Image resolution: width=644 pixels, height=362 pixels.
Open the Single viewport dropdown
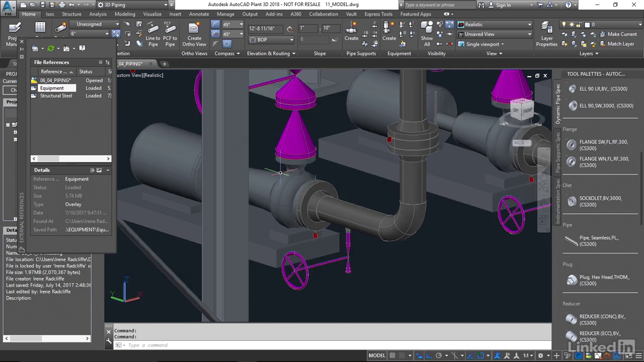pyautogui.click(x=481, y=44)
